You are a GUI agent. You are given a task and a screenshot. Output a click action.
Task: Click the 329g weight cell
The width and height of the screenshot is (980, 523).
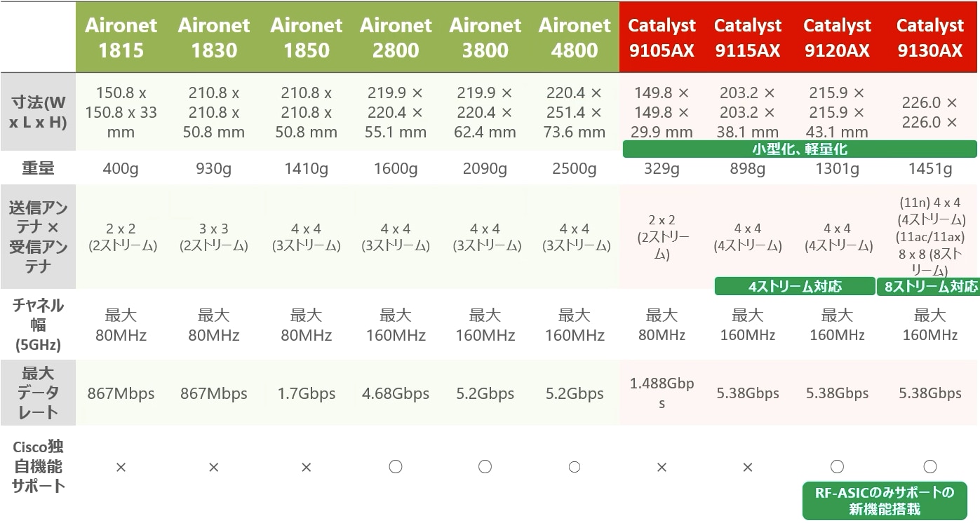click(x=662, y=169)
